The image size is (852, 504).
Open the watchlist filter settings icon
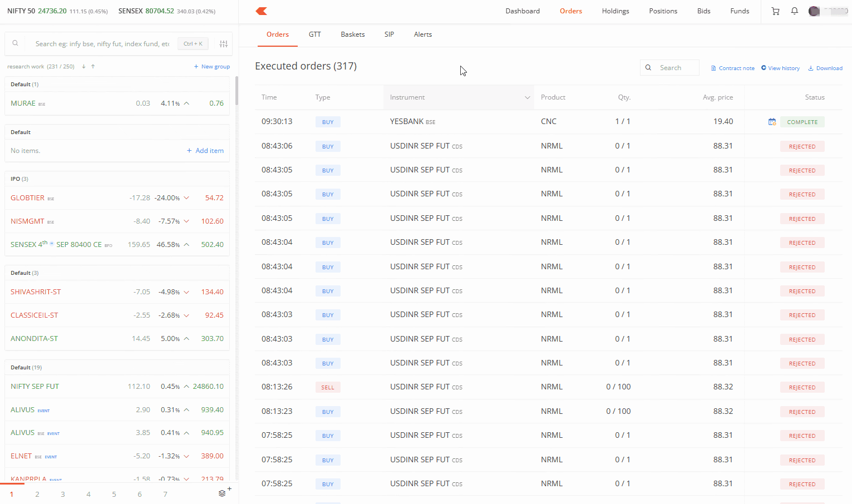point(224,44)
